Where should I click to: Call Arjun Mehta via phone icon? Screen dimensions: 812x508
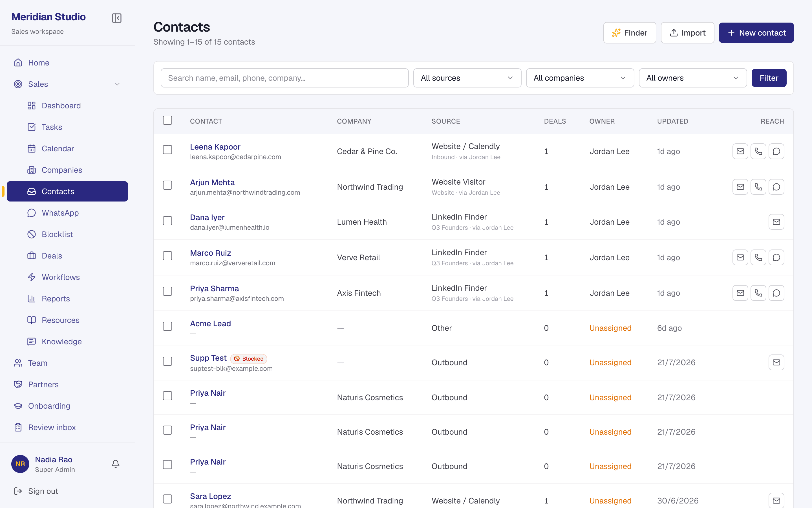click(758, 187)
